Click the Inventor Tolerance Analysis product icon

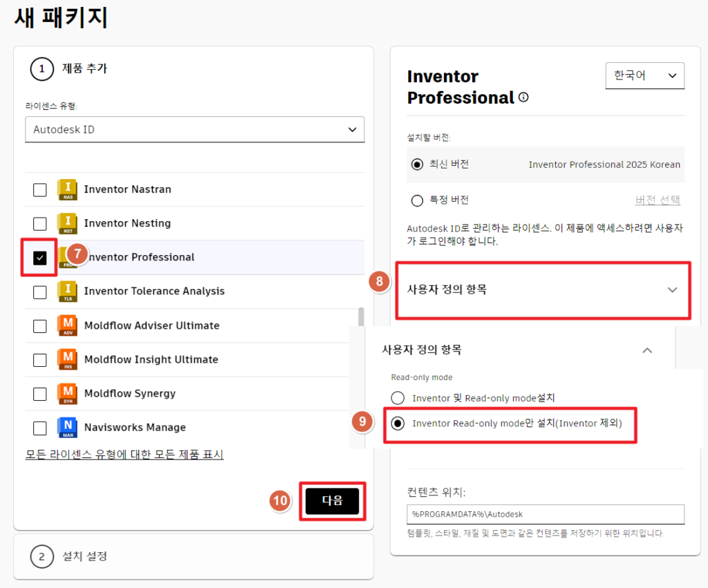pos(67,292)
